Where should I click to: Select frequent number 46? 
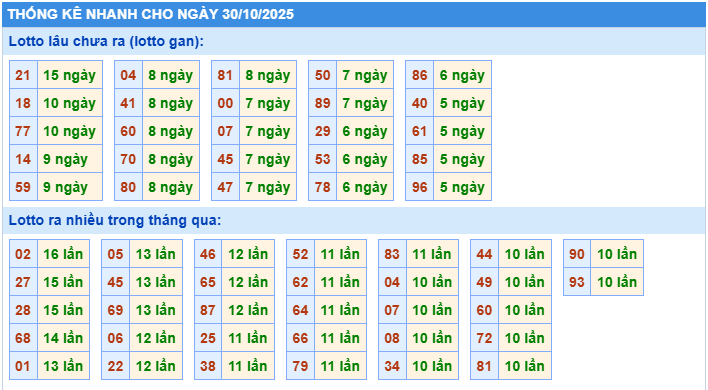[x=208, y=254]
